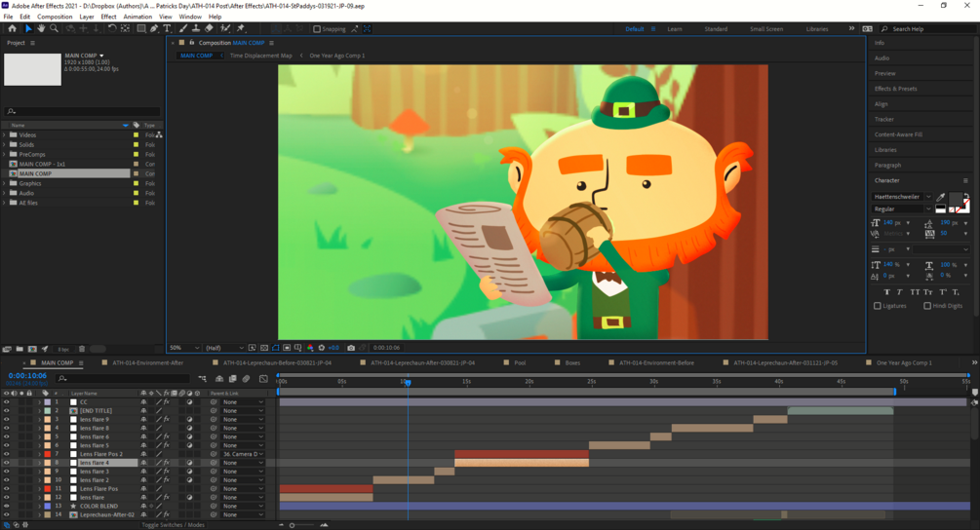Select the Hand tool

tap(41, 28)
